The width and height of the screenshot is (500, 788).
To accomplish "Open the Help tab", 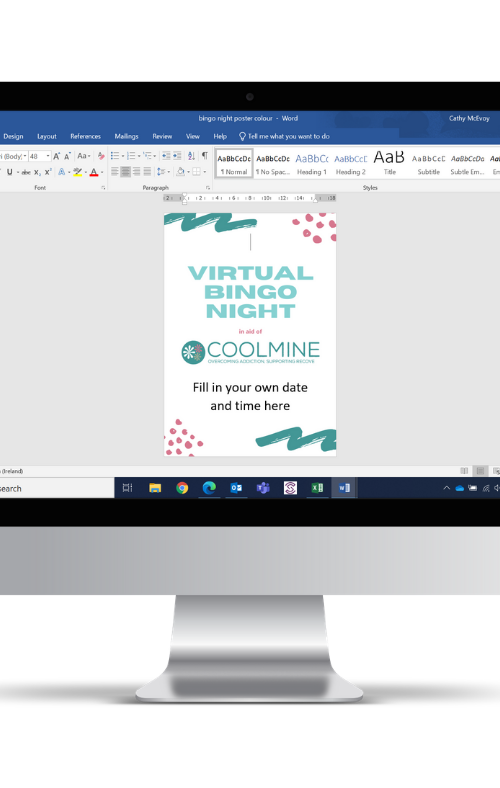I will [220, 136].
